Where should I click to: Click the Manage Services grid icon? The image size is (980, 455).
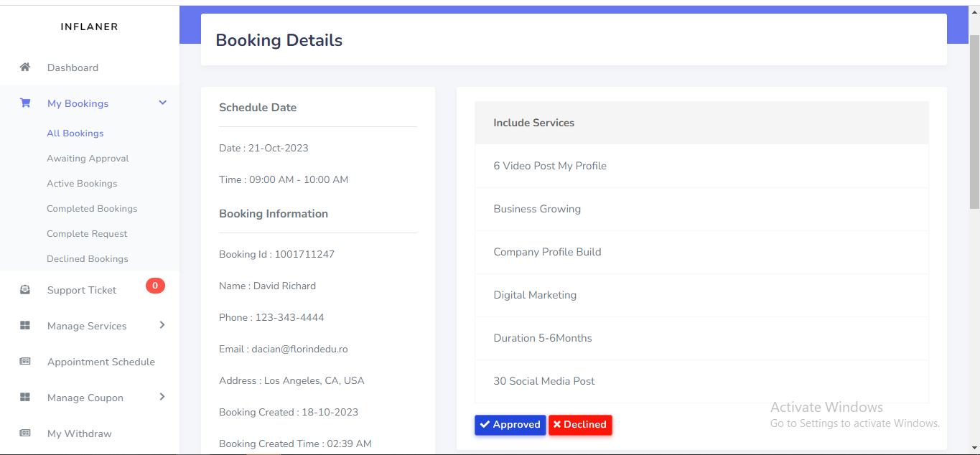click(x=25, y=326)
